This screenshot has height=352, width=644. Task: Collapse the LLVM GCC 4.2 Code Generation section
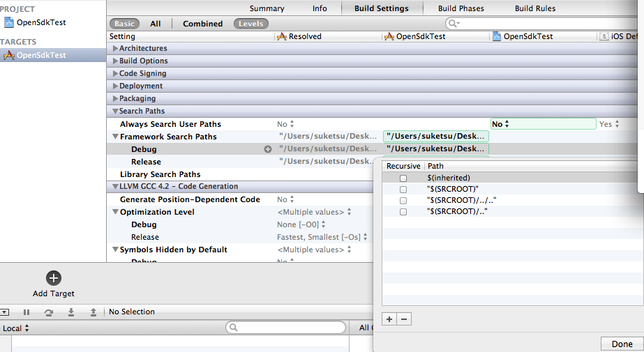[115, 187]
